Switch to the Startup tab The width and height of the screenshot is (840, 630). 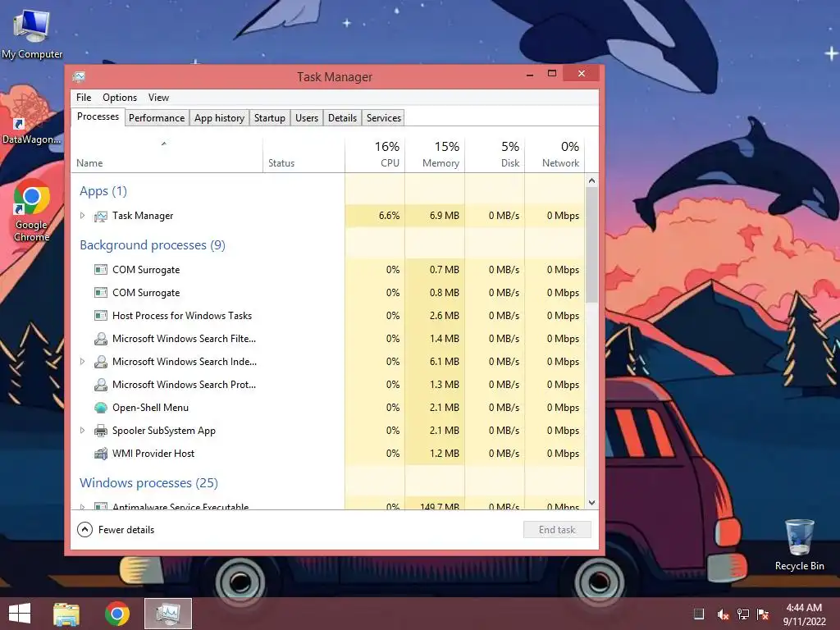[x=269, y=118]
